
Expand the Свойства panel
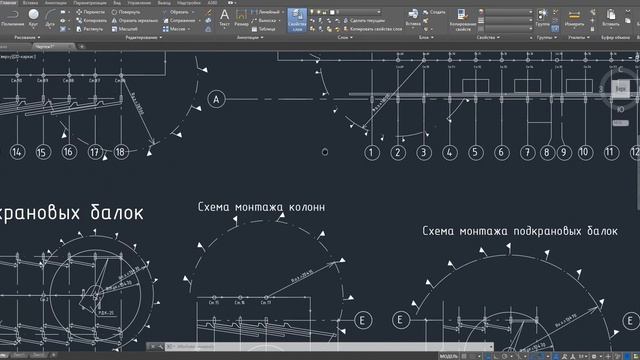pyautogui.click(x=488, y=38)
